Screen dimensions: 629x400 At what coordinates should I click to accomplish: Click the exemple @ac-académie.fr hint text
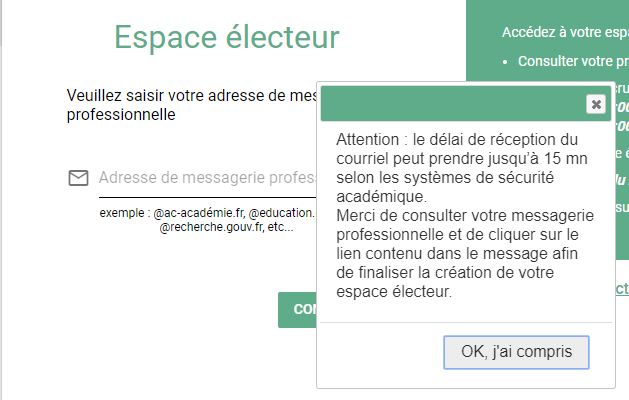coord(207,213)
